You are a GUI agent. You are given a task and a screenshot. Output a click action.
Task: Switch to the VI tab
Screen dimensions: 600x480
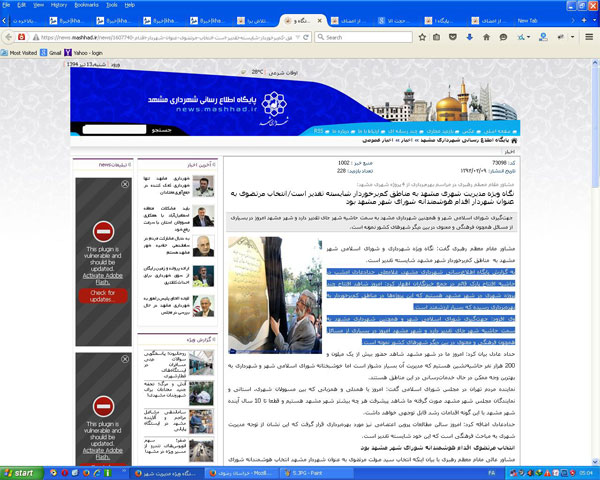point(398,21)
